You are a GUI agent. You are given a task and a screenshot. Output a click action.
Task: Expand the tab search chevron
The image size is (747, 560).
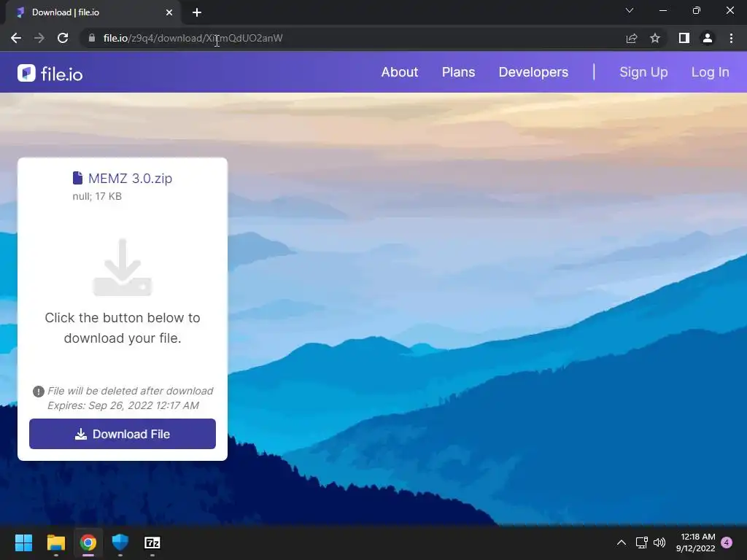pos(630,10)
